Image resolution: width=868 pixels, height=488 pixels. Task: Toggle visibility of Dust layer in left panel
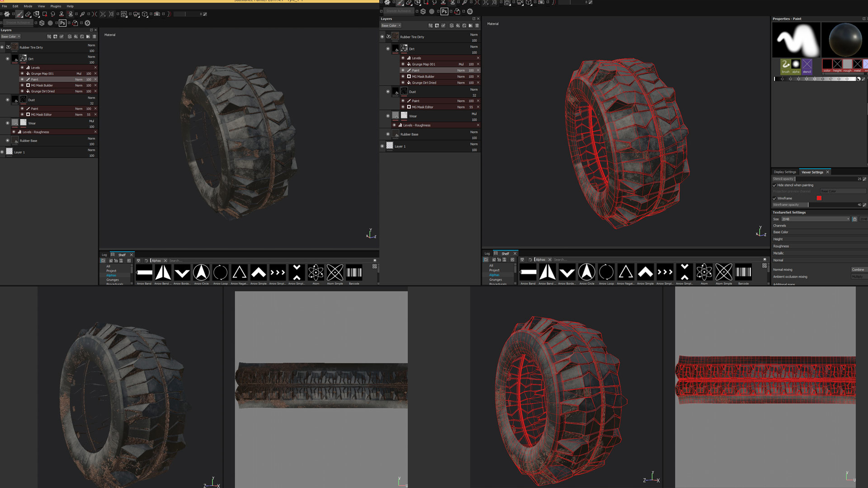tap(8, 100)
